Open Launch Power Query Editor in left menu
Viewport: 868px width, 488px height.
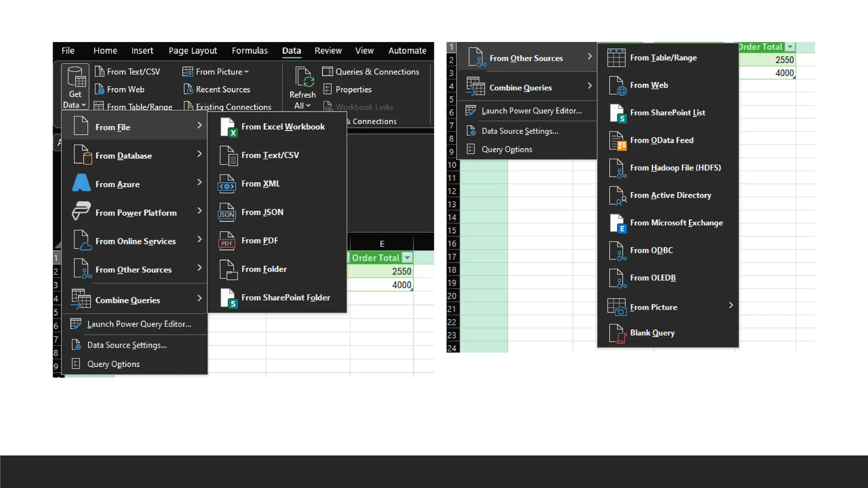tap(139, 324)
